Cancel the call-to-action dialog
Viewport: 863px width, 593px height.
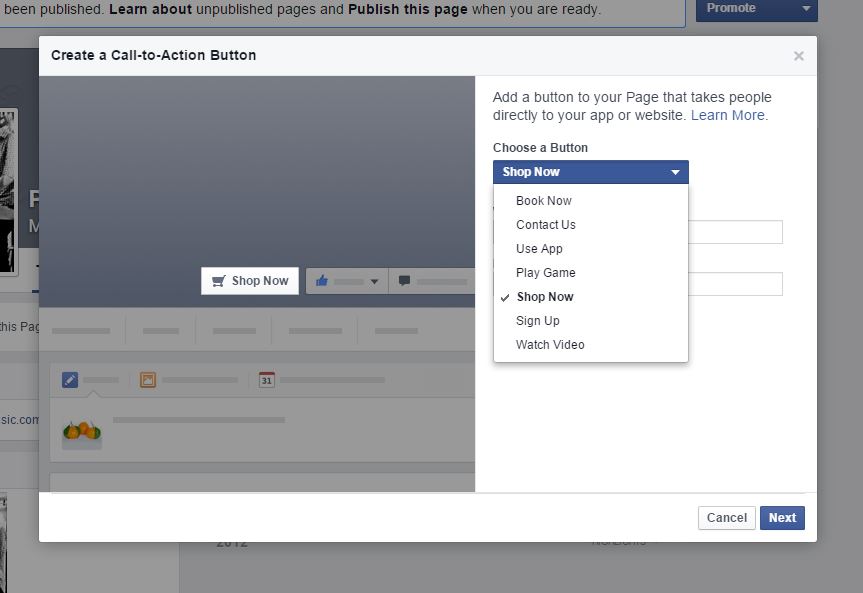(x=727, y=518)
